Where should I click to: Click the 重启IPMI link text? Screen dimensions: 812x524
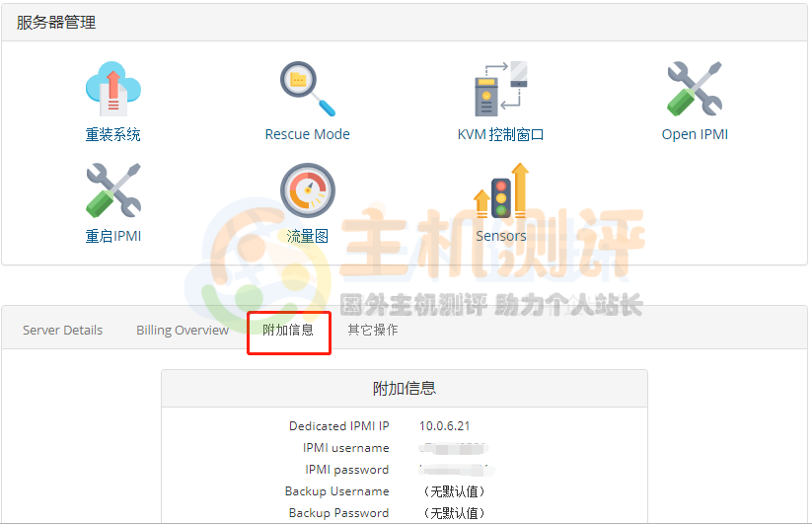112,236
